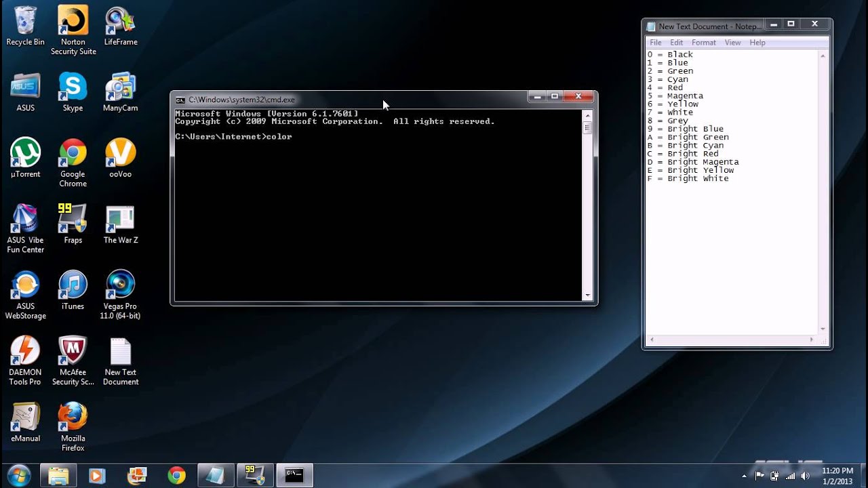Minimize the Notepad window
The image size is (868, 488).
[774, 24]
